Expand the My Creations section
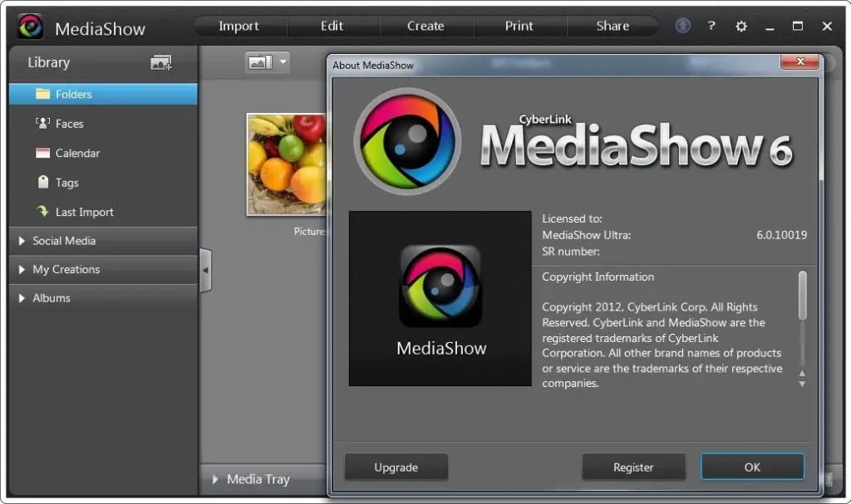Screen dimensions: 851x504 click(x=103, y=270)
